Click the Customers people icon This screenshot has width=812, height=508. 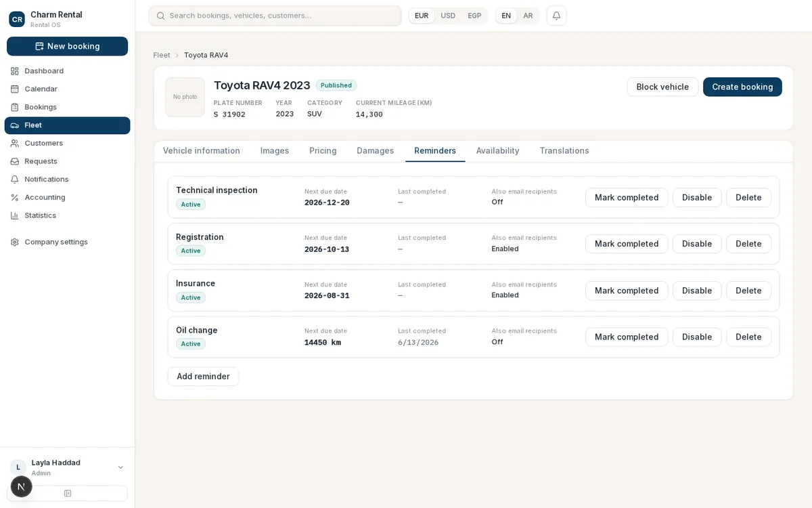pos(15,143)
